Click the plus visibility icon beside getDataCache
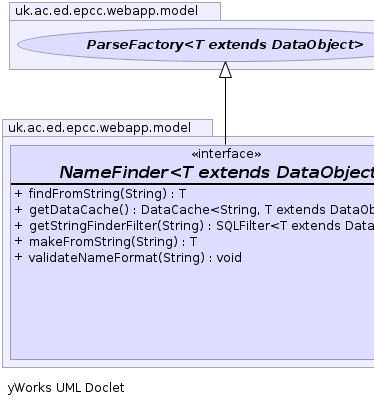This screenshot has height=405, width=374. coord(19,209)
